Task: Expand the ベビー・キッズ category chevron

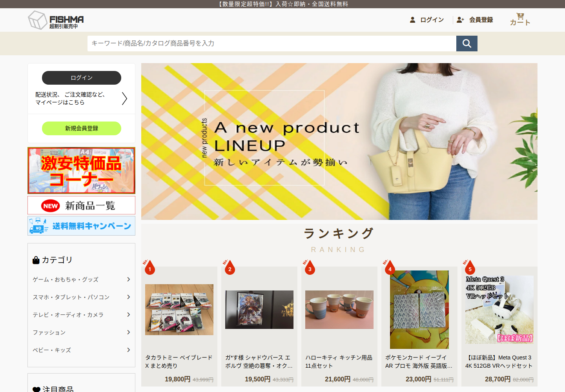Action: tap(128, 350)
